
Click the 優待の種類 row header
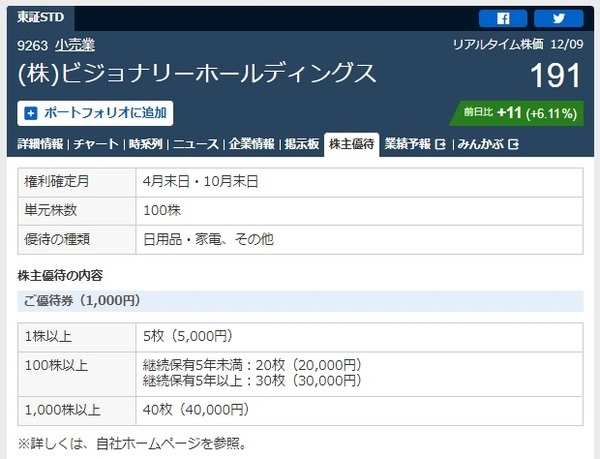(x=77, y=240)
